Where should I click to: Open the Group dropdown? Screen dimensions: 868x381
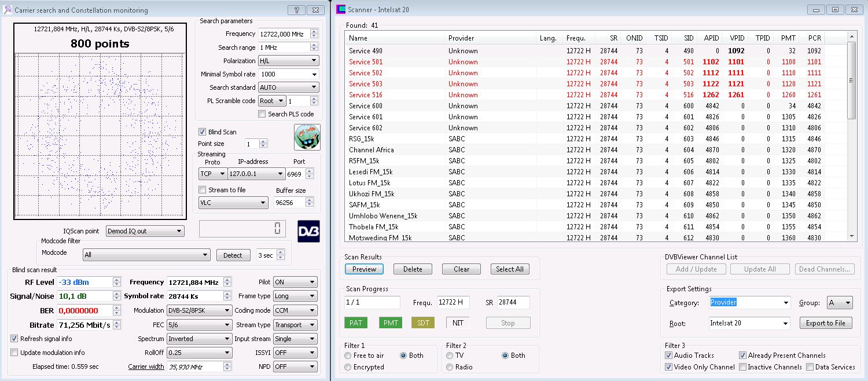[840, 303]
